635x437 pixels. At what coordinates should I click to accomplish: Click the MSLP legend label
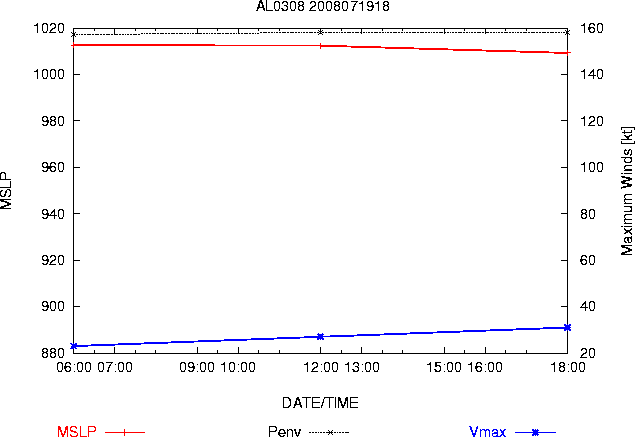[x=77, y=431]
